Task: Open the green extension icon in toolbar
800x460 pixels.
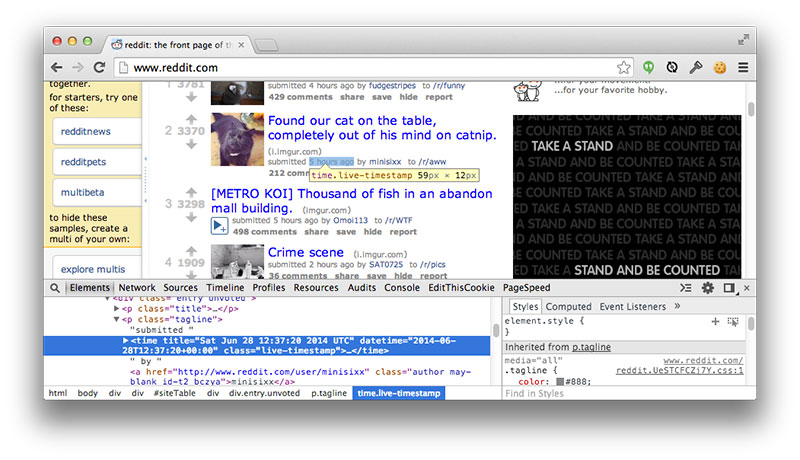Action: (648, 67)
